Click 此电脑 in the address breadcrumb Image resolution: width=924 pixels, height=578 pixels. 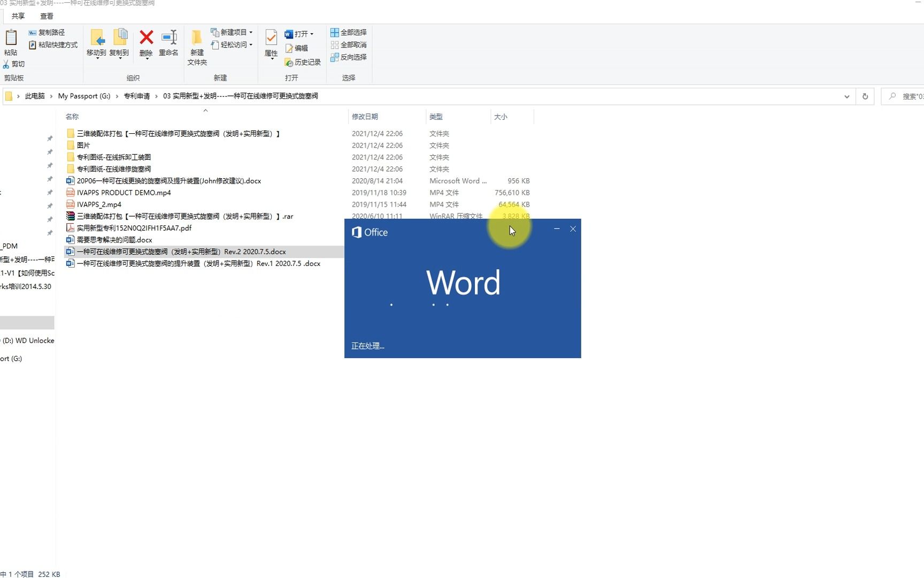(x=35, y=96)
